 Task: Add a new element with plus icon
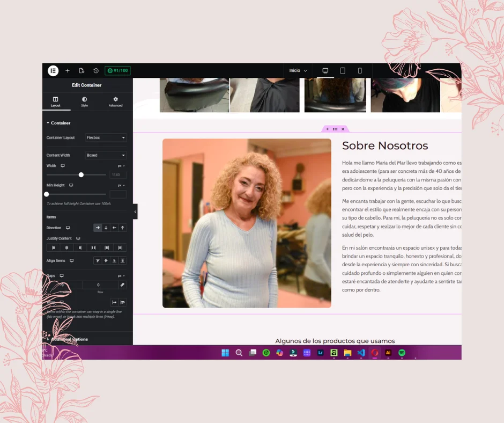point(68,70)
